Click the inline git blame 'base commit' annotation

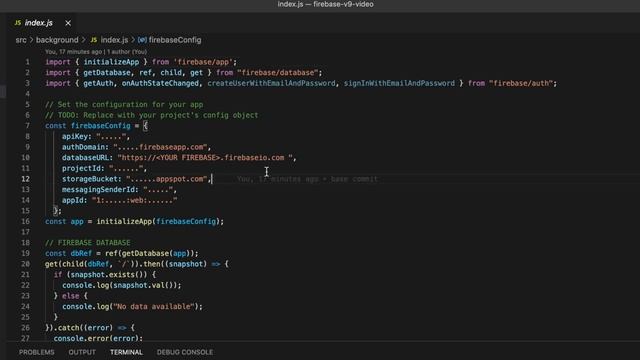click(x=307, y=179)
